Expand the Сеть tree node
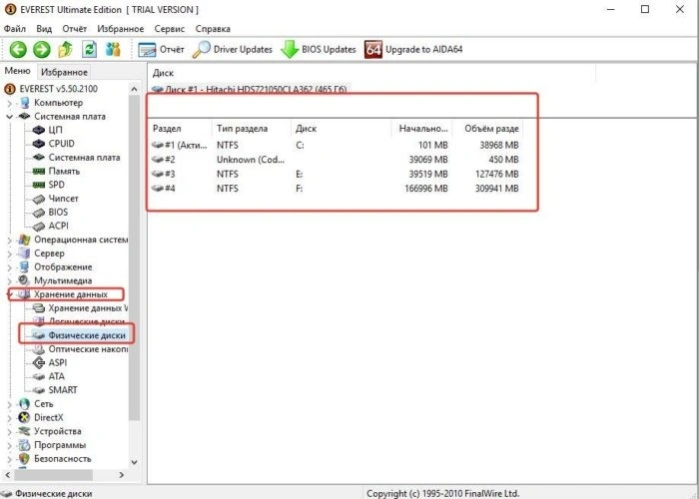699x499 pixels. coord(9,404)
